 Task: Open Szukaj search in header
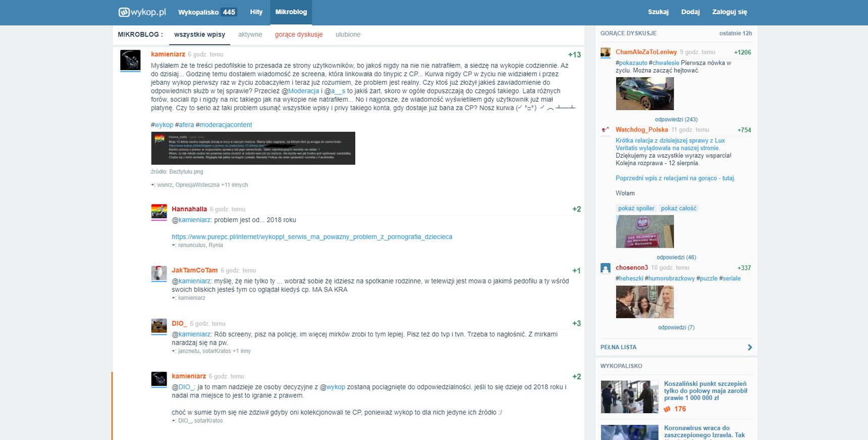[658, 12]
